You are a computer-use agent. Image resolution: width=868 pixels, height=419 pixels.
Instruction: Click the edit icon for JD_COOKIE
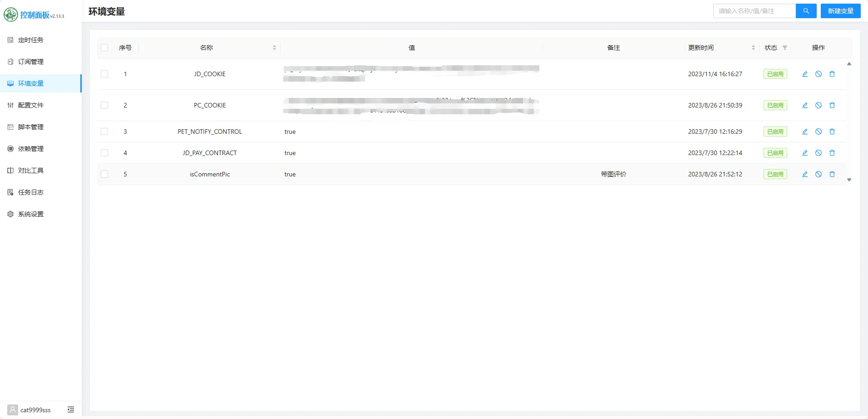pos(805,74)
